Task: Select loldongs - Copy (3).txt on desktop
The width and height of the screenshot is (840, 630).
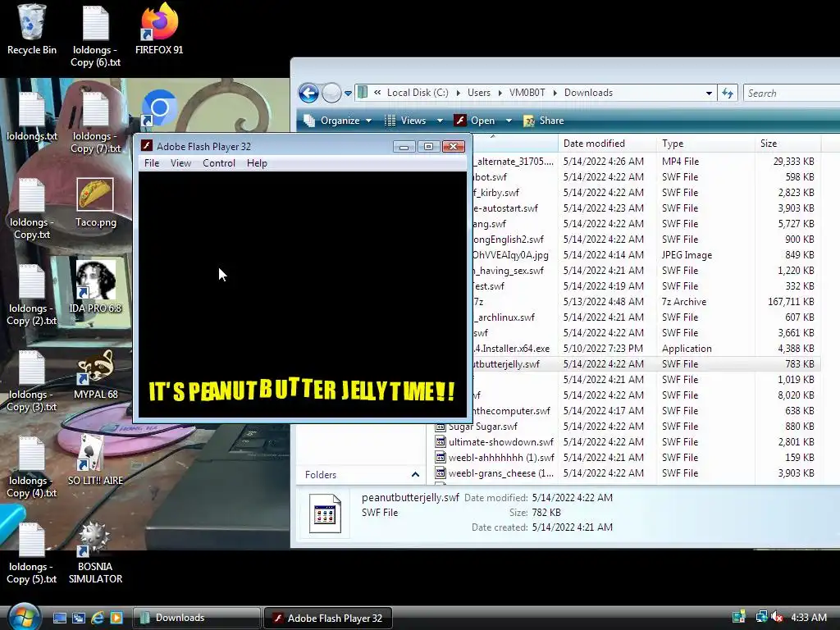Action: [x=32, y=381]
